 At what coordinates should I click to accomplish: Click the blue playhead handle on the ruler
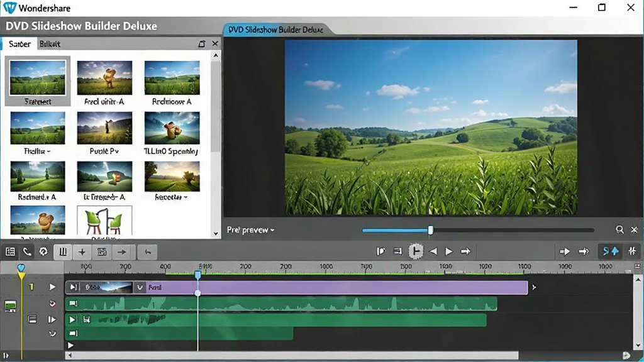pos(197,274)
